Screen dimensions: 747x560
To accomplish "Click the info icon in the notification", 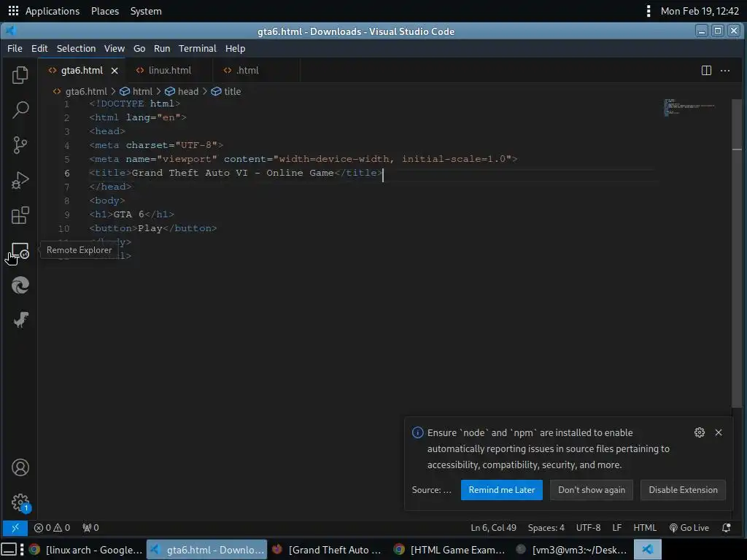I will pyautogui.click(x=417, y=432).
